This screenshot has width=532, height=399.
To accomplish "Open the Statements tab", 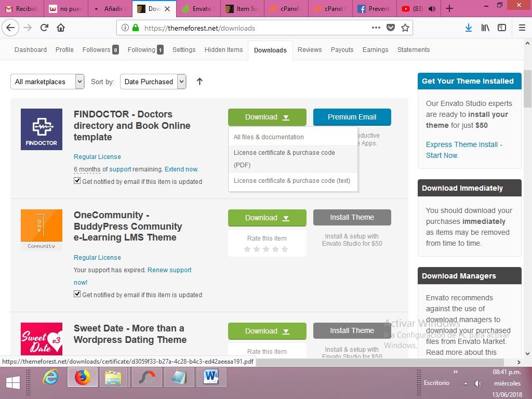I will coord(414,50).
